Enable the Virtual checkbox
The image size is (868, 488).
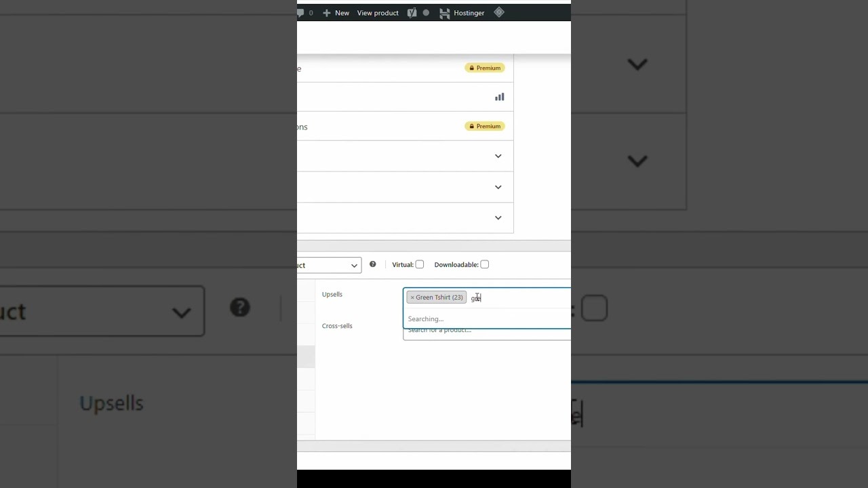420,264
